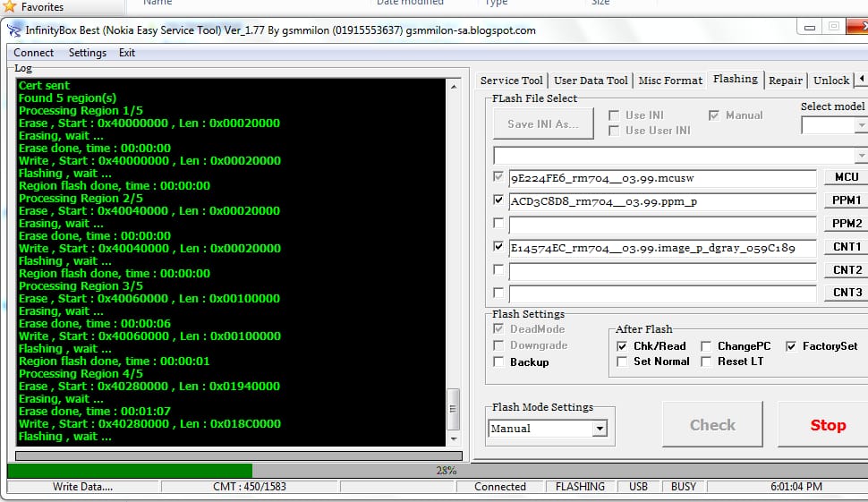The height and width of the screenshot is (502, 868).
Task: Toggle the Use User INI checkbox
Action: tap(613, 131)
